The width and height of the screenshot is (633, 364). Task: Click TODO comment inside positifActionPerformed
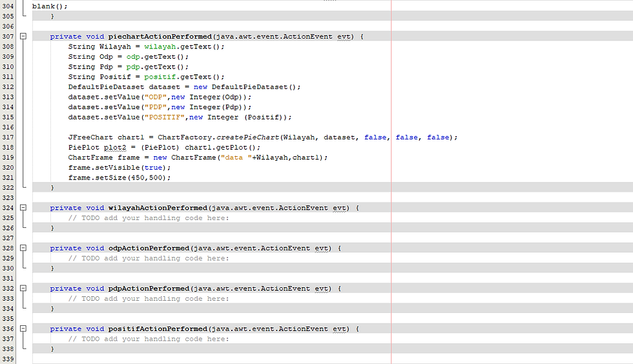(x=149, y=339)
